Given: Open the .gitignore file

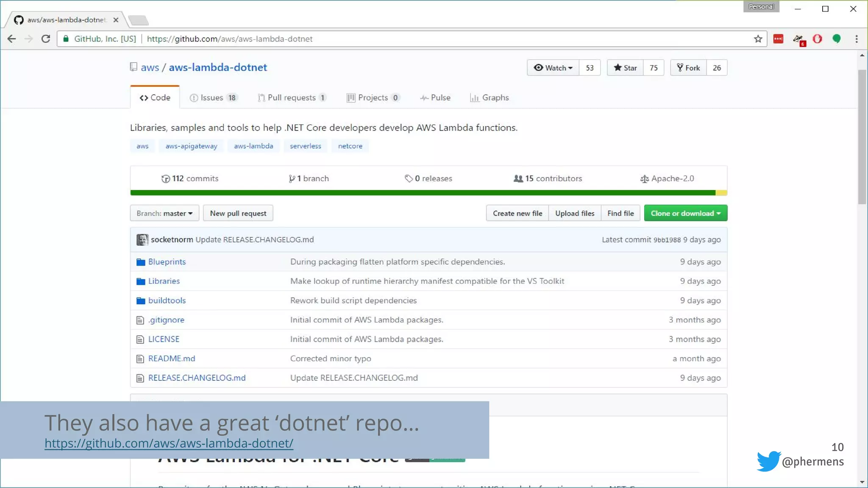Looking at the screenshot, I should coord(166,320).
